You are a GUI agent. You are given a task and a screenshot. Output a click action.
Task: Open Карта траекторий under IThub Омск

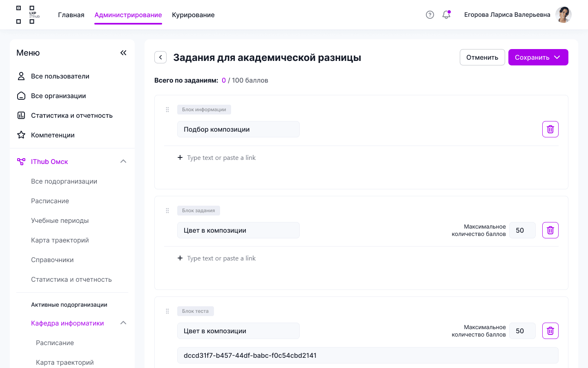click(60, 240)
